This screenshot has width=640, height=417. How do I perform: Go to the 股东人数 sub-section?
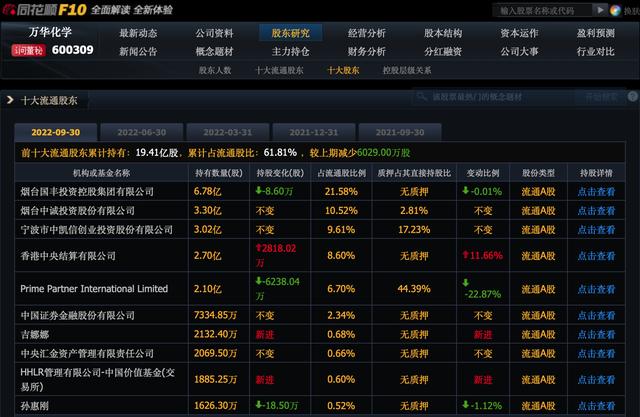tap(215, 70)
